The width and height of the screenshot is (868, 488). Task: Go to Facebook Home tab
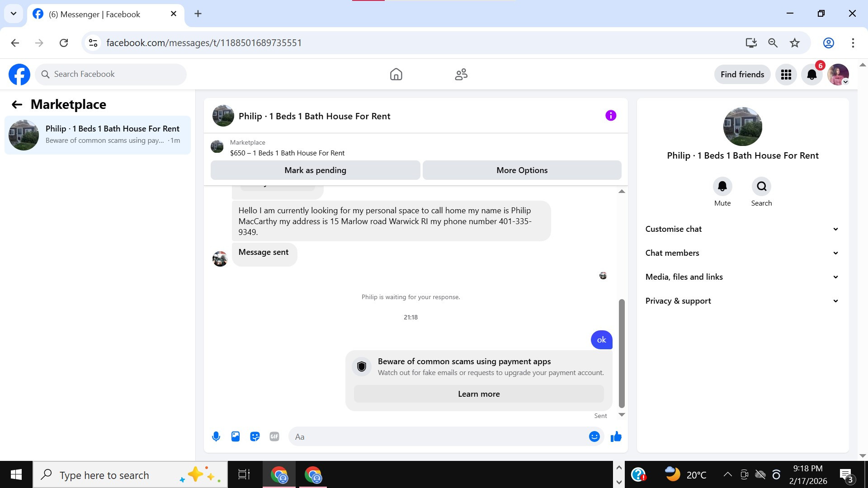(x=396, y=75)
